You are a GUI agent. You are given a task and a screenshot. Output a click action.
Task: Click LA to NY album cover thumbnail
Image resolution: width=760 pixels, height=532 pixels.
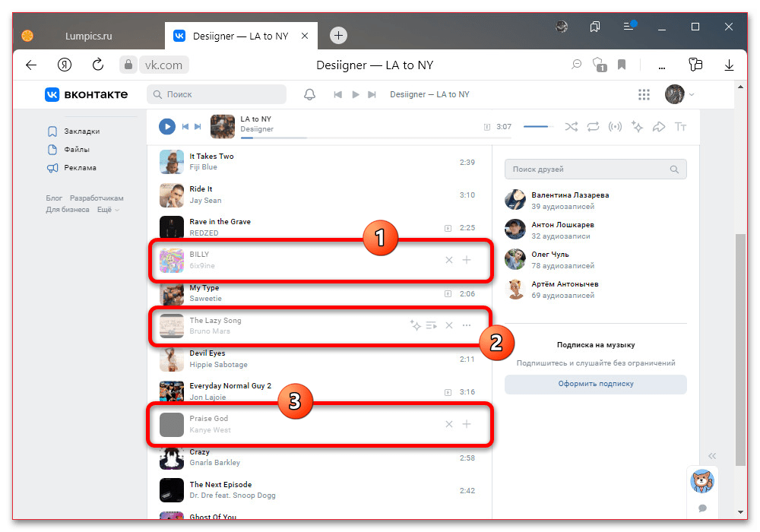[223, 126]
